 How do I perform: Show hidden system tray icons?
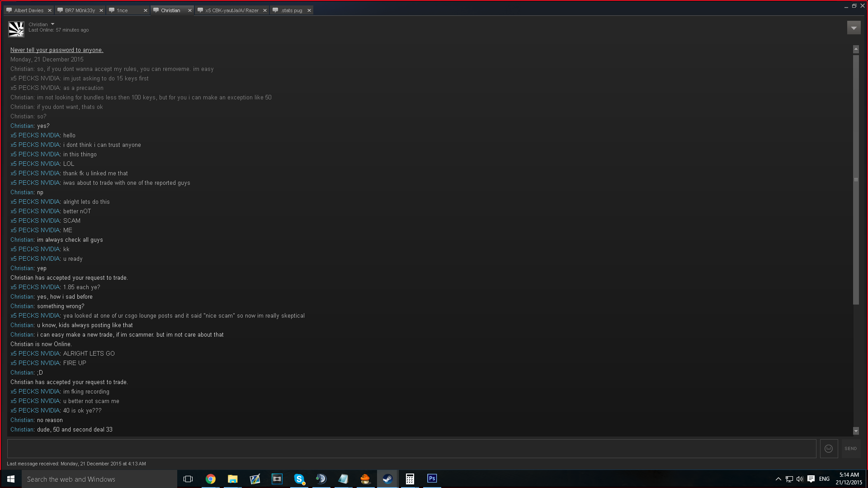(x=778, y=479)
